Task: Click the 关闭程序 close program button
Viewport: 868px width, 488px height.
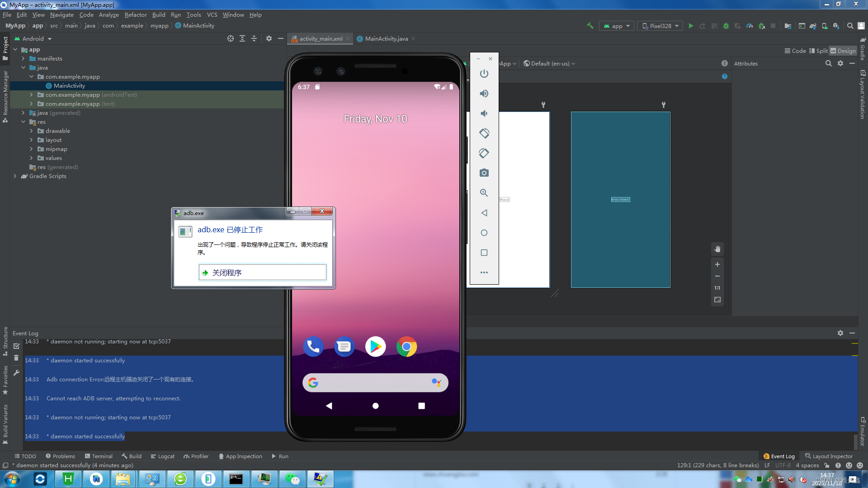Action: tap(262, 272)
